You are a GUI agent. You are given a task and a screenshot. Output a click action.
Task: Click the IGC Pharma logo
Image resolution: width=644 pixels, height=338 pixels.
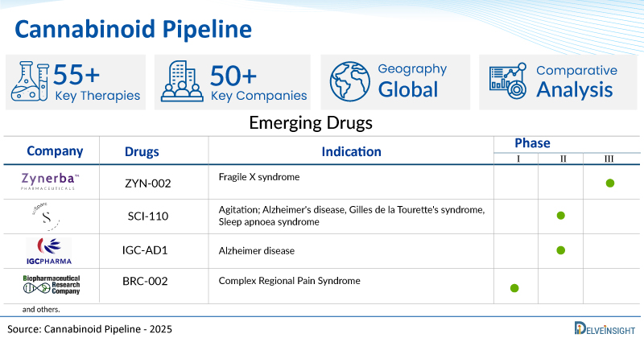click(x=49, y=251)
